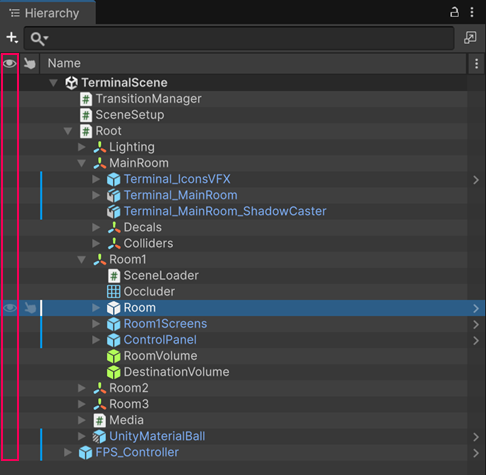Image resolution: width=486 pixels, height=475 pixels.
Task: Open the Hierarchy panel options menu
Action: click(x=472, y=12)
